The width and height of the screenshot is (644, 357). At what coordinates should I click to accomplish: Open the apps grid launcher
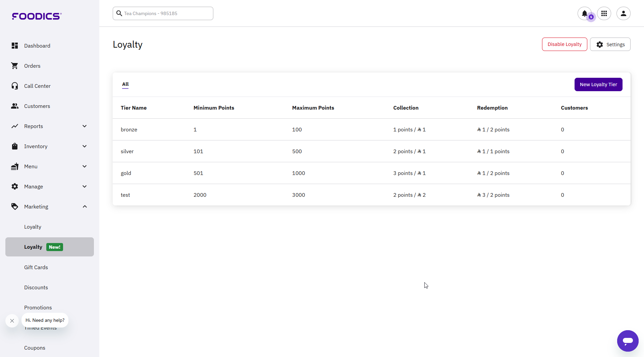(604, 13)
